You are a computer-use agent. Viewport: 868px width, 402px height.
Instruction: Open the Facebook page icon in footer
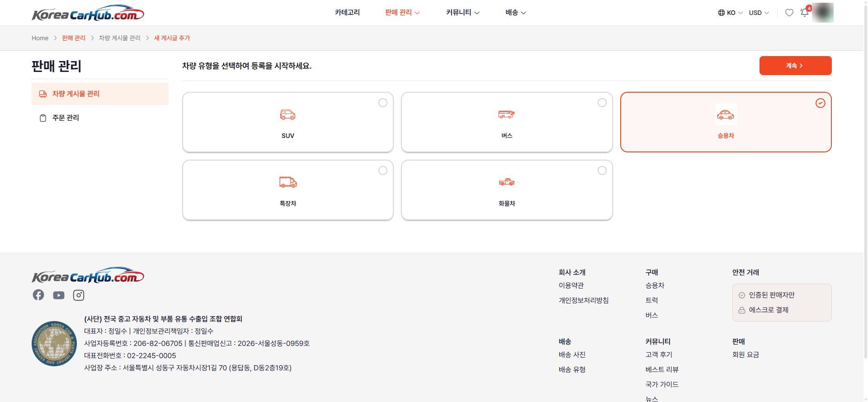(38, 295)
